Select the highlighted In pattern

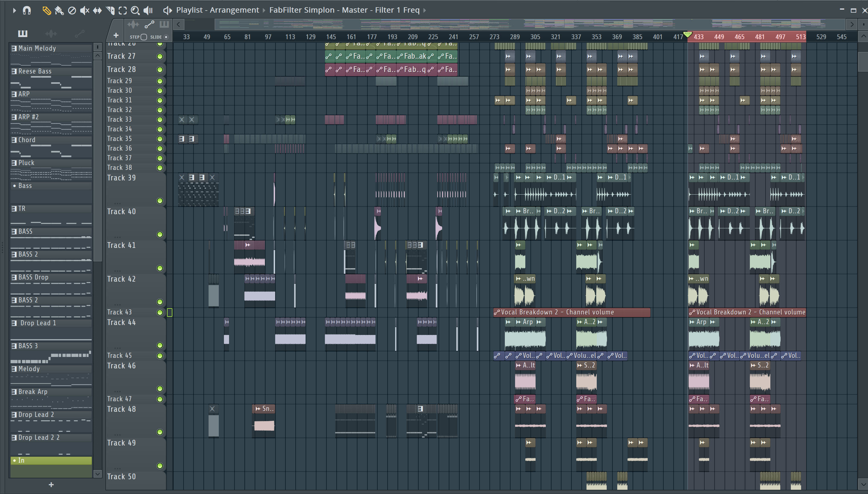pos(51,467)
